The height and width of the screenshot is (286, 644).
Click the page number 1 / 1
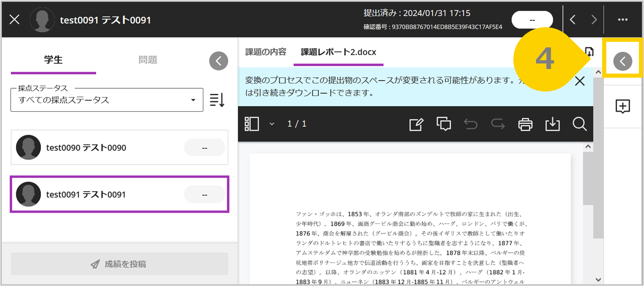297,124
